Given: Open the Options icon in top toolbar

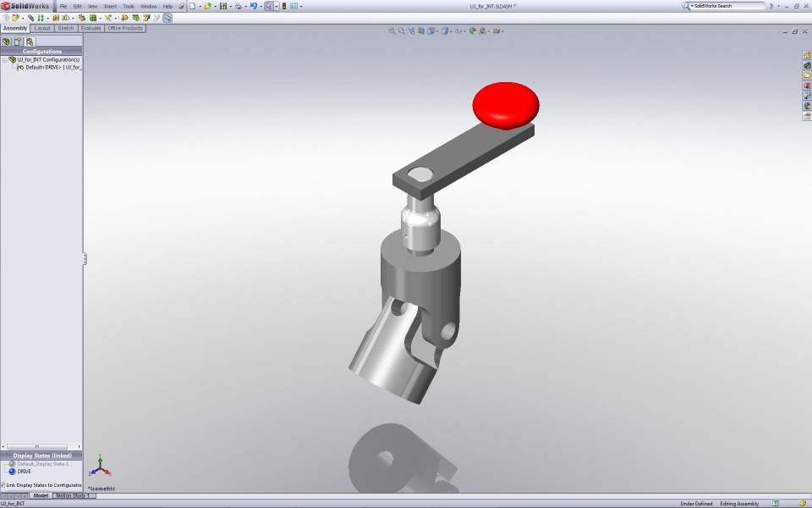Looking at the screenshot, I should (294, 6).
